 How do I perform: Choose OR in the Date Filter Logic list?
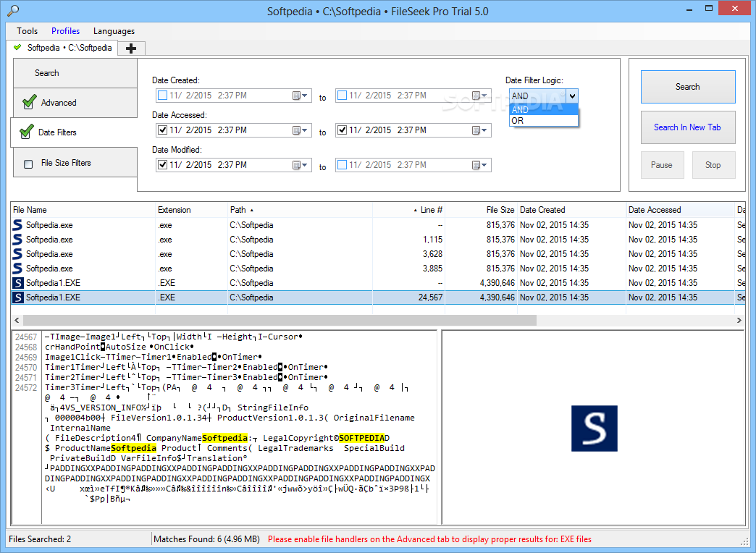coord(543,121)
